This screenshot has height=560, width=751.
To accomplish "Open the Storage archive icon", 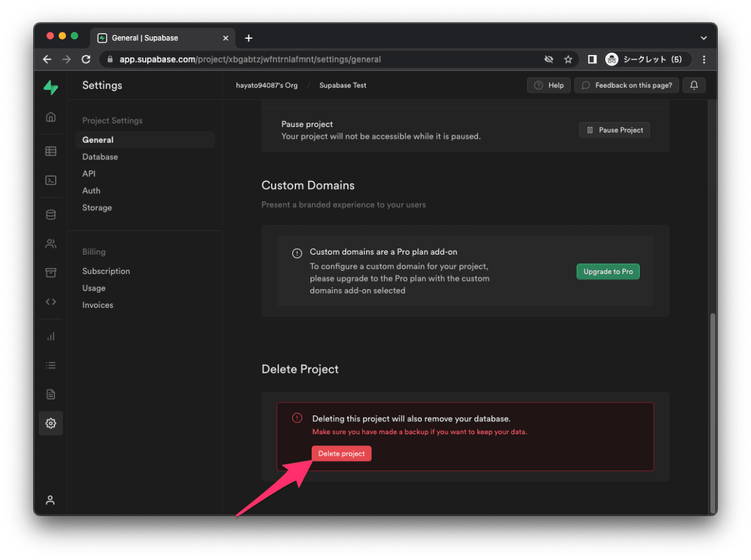I will click(x=51, y=273).
